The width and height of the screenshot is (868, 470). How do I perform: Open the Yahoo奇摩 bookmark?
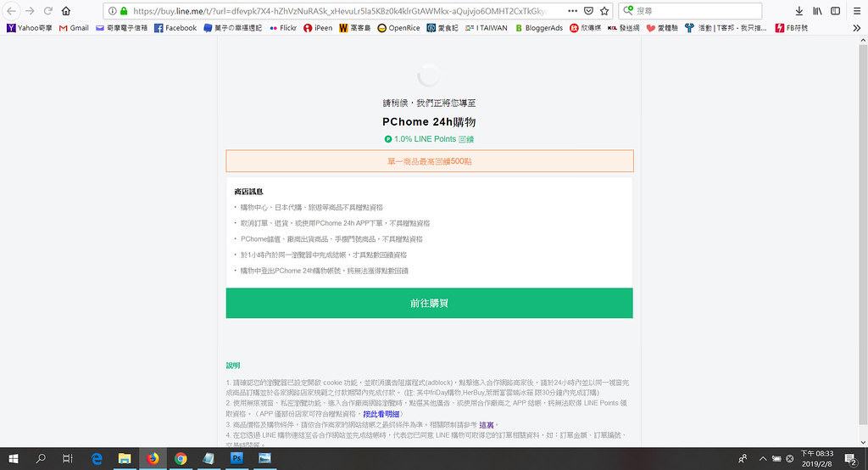(x=30, y=28)
